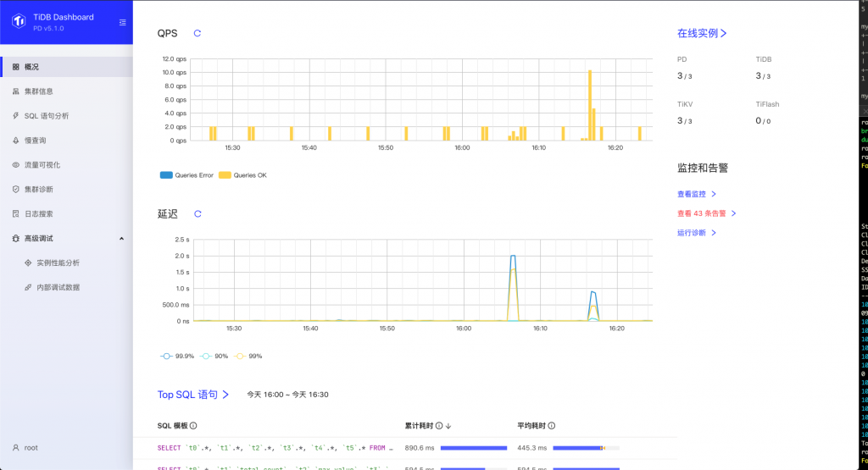Click the 2.0 s latency spike peak

pyautogui.click(x=513, y=256)
